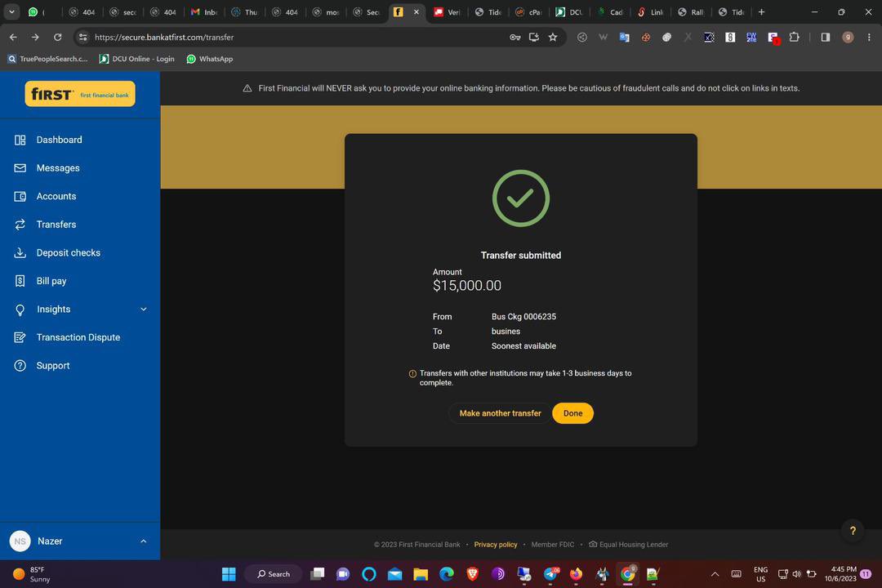Collapse the Nazer account menu

(144, 541)
